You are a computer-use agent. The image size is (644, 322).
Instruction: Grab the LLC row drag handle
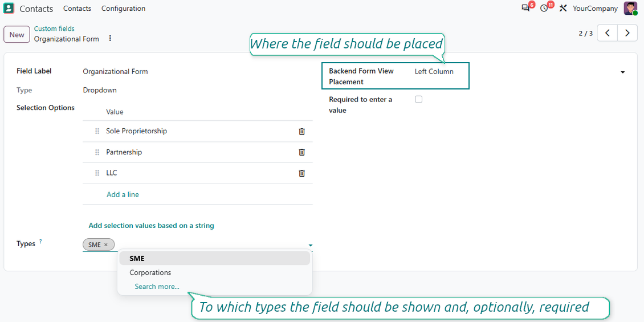coord(97,173)
